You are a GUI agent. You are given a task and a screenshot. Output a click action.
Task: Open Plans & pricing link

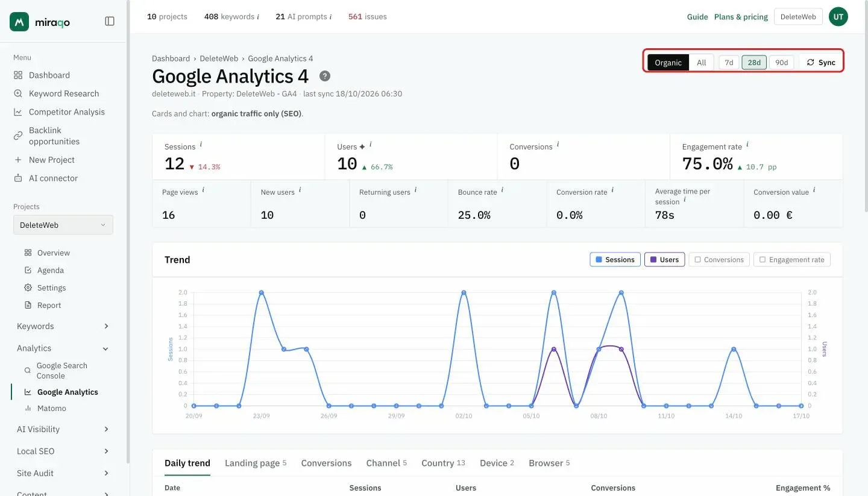(x=741, y=17)
